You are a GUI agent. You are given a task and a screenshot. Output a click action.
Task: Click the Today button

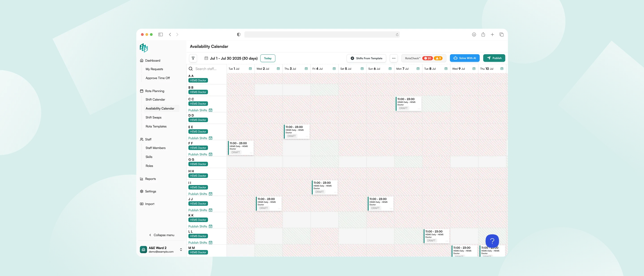(x=268, y=58)
